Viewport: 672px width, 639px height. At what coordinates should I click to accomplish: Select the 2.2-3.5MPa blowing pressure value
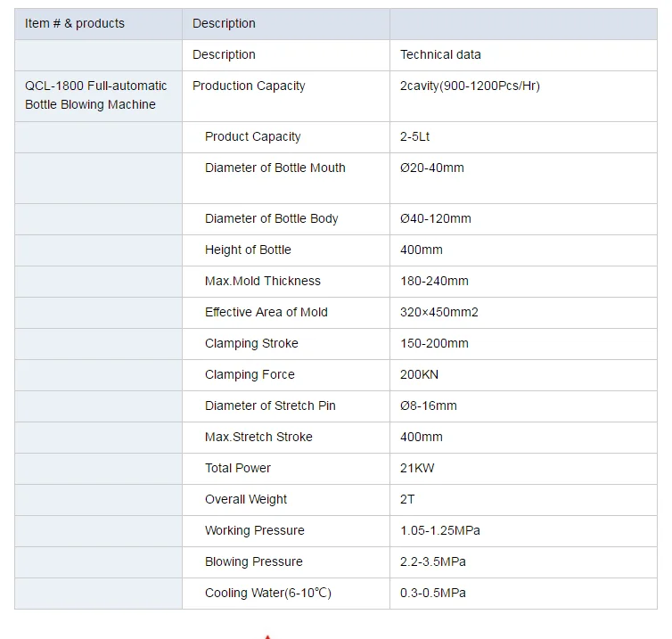[433, 561]
